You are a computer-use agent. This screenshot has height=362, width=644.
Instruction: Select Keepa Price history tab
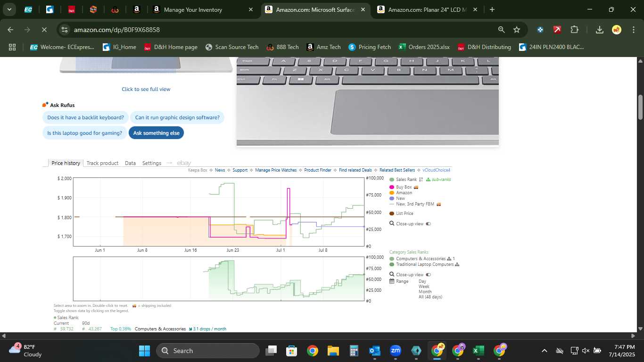pos(66,163)
